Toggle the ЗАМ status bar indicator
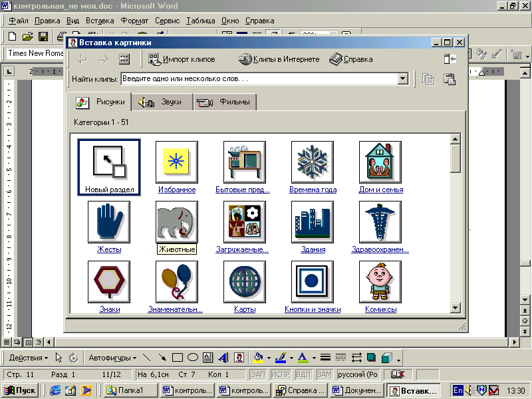Screen dimensions: 532x399 tap(325, 374)
